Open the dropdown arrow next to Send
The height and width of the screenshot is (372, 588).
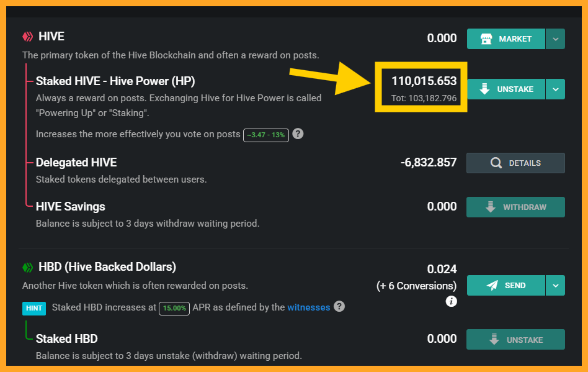[555, 285]
